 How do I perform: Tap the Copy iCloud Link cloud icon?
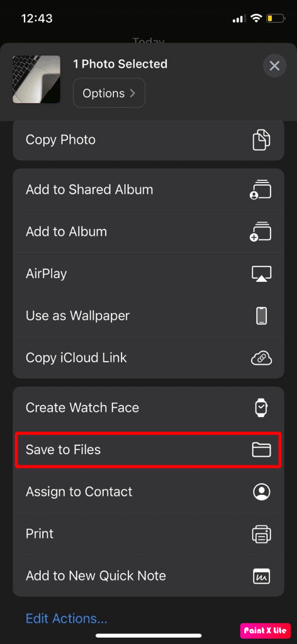pos(261,358)
